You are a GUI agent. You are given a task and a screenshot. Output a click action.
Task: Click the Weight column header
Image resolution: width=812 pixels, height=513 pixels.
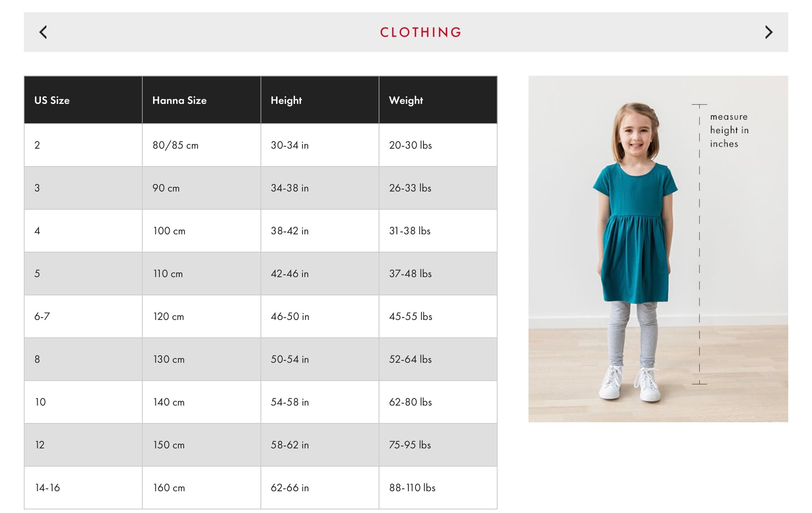406,101
